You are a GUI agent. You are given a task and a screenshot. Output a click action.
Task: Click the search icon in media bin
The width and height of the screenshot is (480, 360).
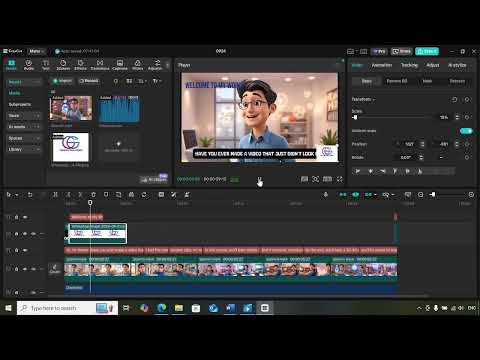(116, 81)
